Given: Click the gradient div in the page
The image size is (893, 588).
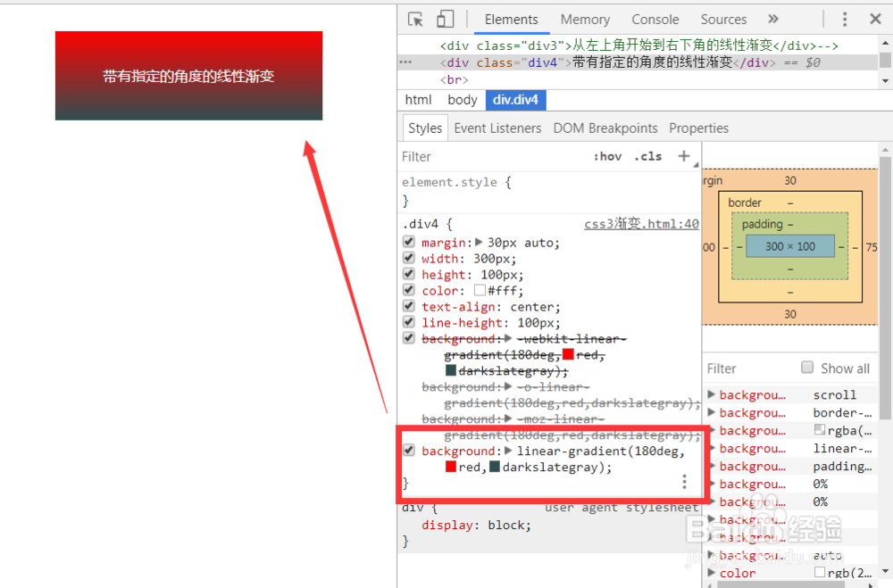Looking at the screenshot, I should pos(188,76).
